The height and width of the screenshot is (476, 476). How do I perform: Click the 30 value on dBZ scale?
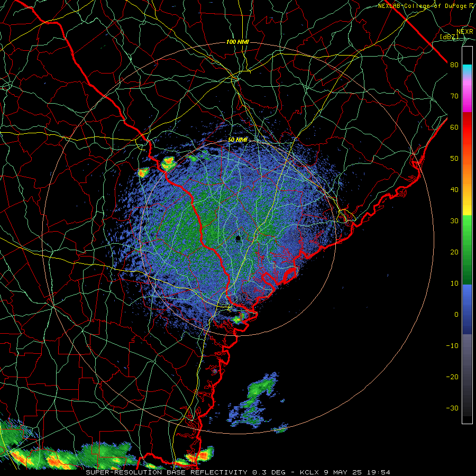pyautogui.click(x=454, y=221)
